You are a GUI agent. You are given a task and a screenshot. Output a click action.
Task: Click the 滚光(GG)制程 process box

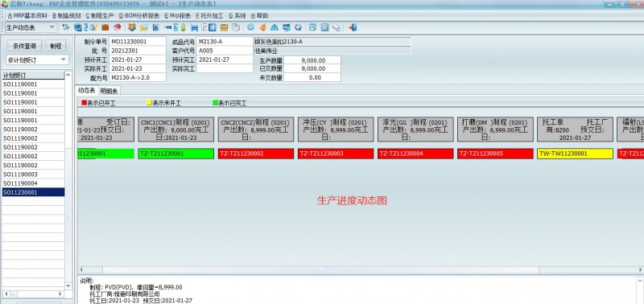point(415,129)
